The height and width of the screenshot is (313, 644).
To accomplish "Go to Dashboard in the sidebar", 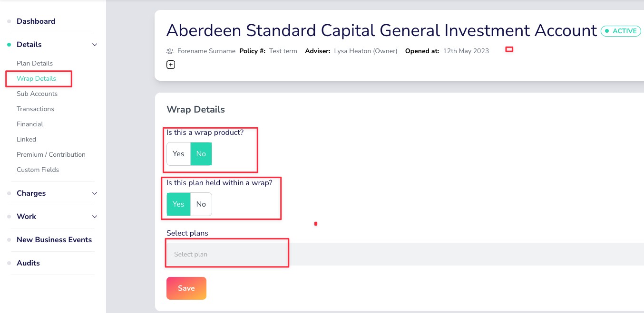I will coord(36,21).
